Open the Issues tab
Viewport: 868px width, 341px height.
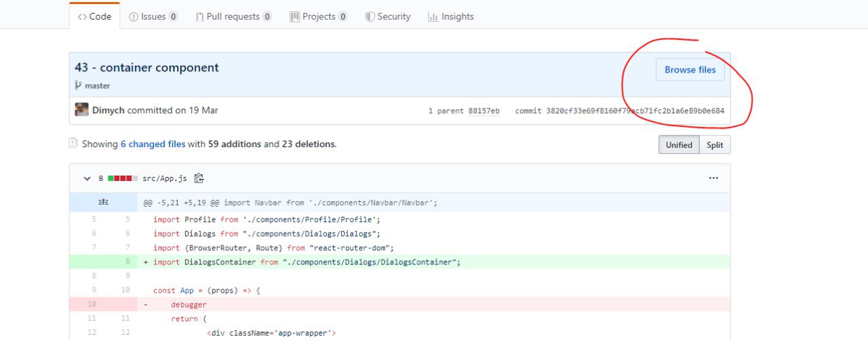click(153, 17)
